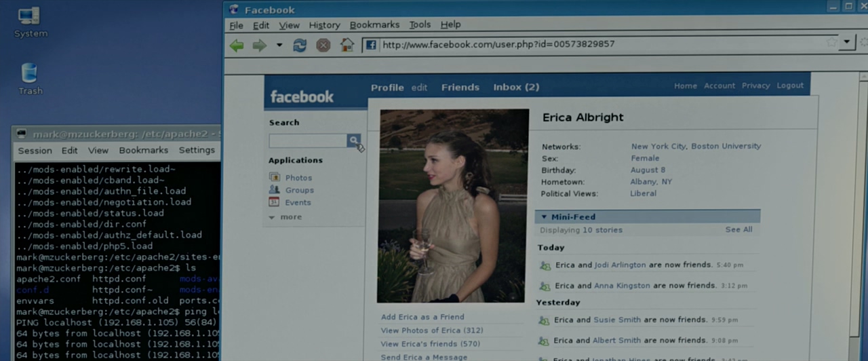Click Erica Albright's profile photo
The image size is (868, 361).
tap(452, 206)
